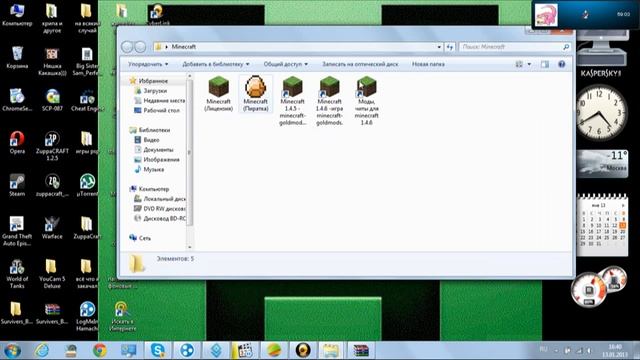Click the ZuppaCRAFT 1.2.5 desktop icon
This screenshot has height=360, width=640.
tap(52, 146)
